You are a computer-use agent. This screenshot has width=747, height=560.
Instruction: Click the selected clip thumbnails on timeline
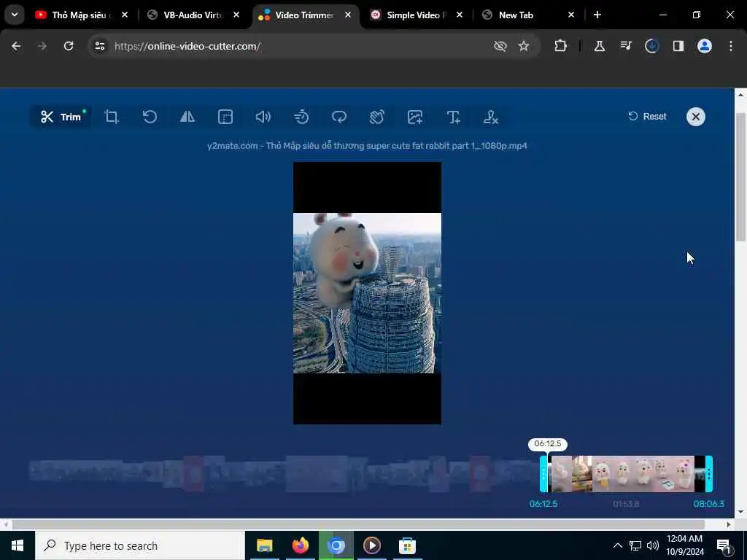tap(627, 474)
